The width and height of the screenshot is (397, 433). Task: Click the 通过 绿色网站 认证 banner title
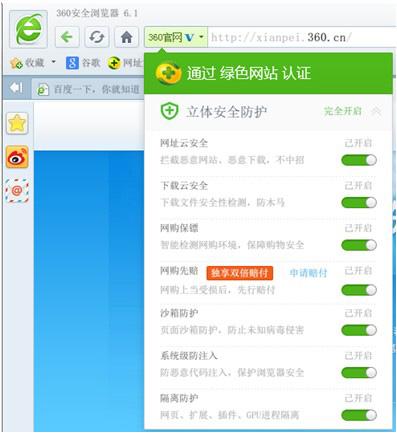click(x=249, y=73)
